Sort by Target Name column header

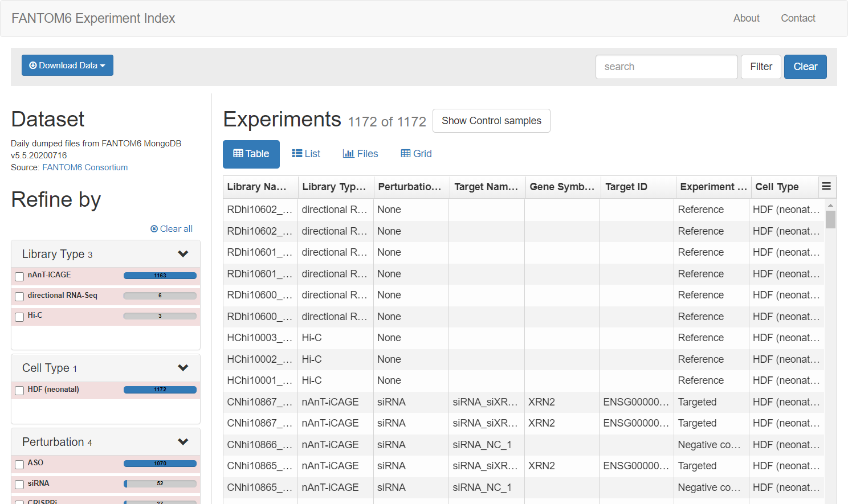coord(488,187)
